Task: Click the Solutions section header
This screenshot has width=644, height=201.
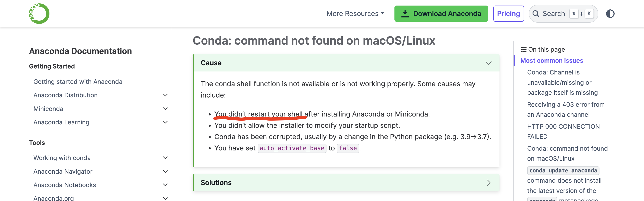Action: click(346, 182)
